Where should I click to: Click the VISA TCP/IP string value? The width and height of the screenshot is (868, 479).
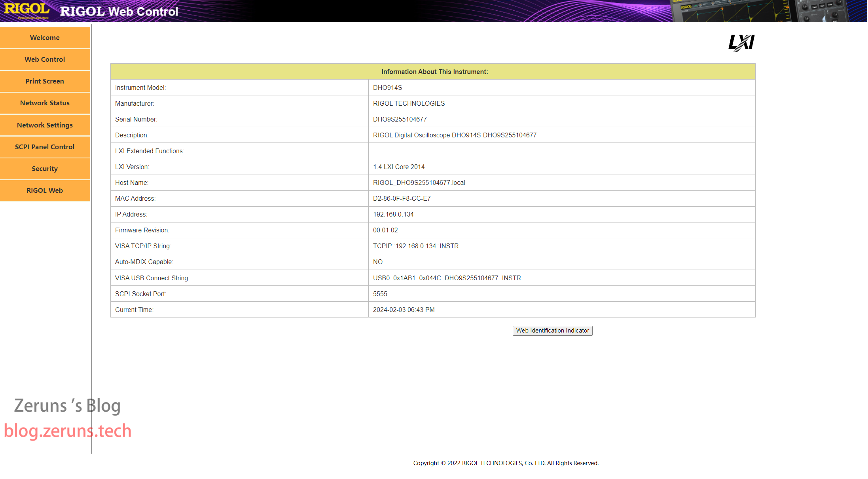pos(416,246)
